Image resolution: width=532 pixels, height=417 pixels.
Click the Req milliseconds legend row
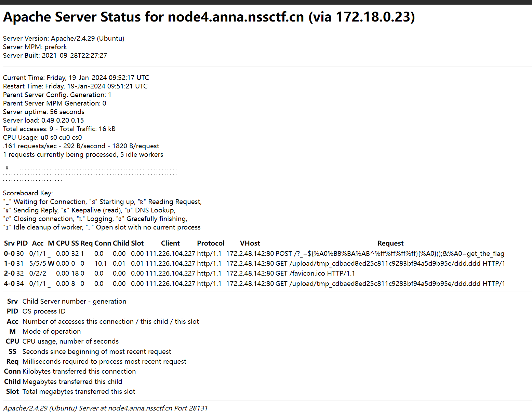(96, 361)
